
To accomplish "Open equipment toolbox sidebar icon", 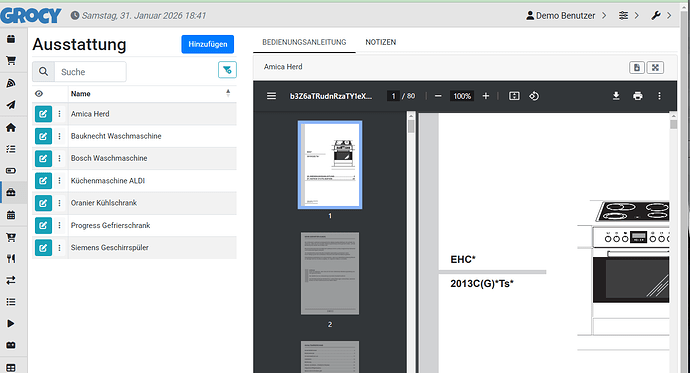I will pos(11,192).
